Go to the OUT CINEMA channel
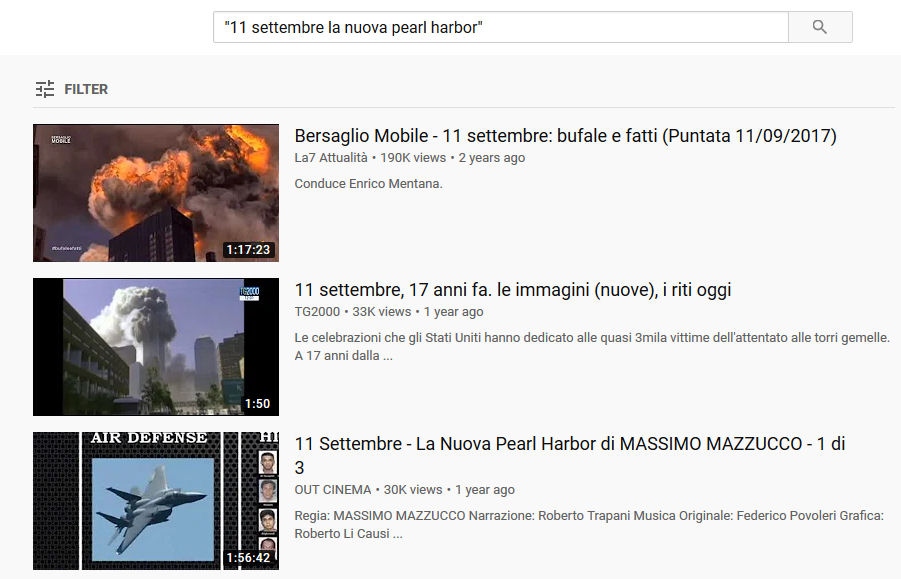This screenshot has height=579, width=901. point(334,490)
